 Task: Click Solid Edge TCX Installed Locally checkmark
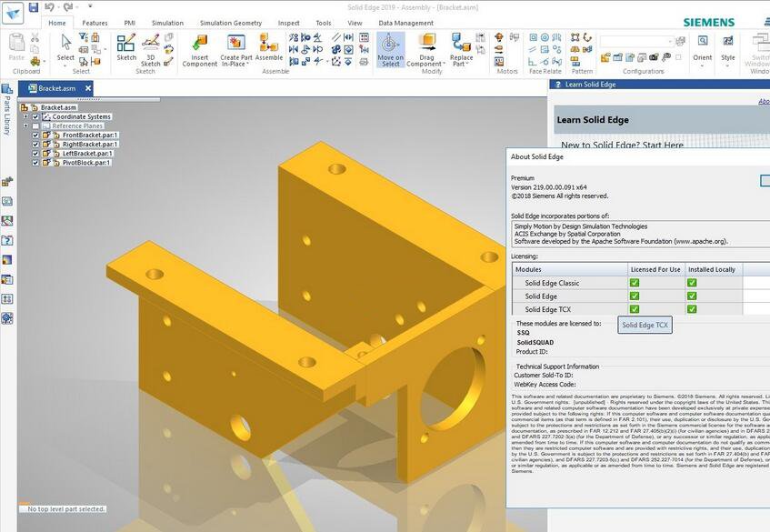tap(692, 309)
